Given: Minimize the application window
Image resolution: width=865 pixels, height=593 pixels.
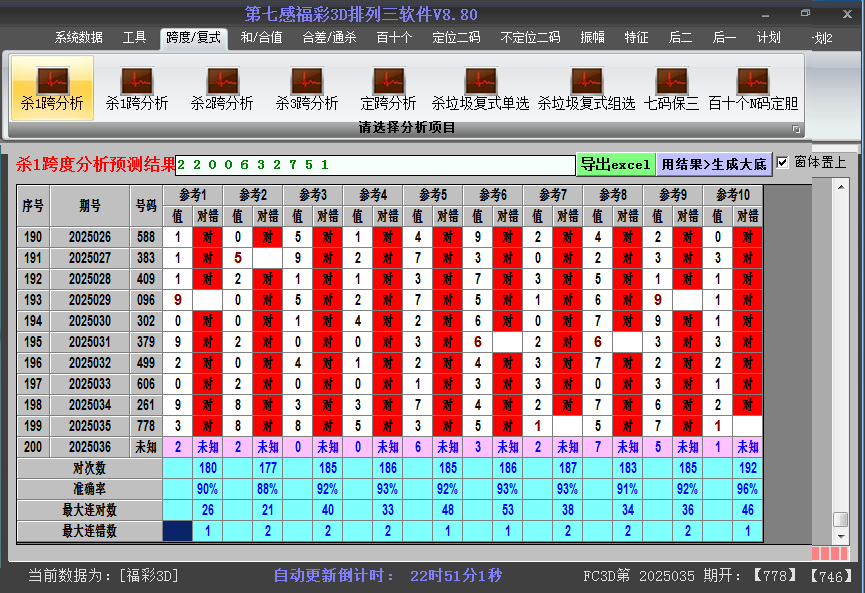Looking at the screenshot, I should (x=765, y=15).
